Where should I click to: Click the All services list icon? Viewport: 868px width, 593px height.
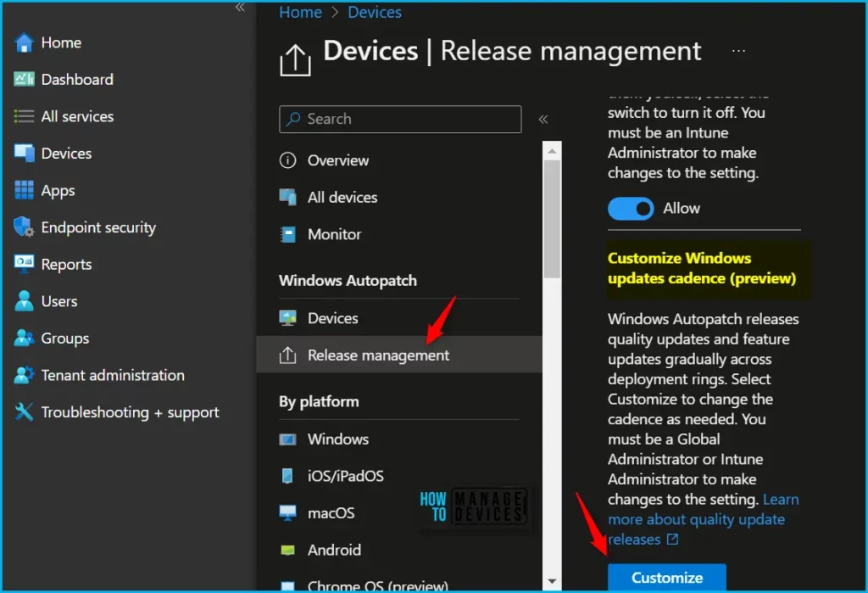[x=24, y=116]
